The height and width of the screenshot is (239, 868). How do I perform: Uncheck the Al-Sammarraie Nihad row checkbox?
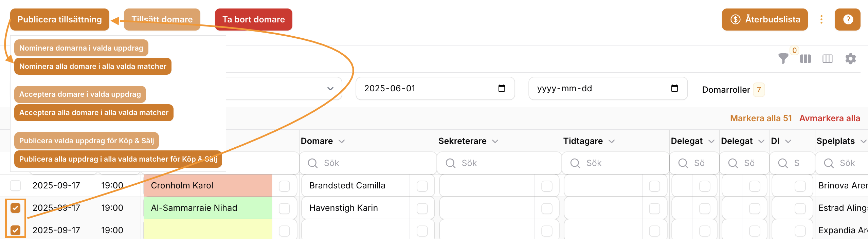[x=16, y=208]
